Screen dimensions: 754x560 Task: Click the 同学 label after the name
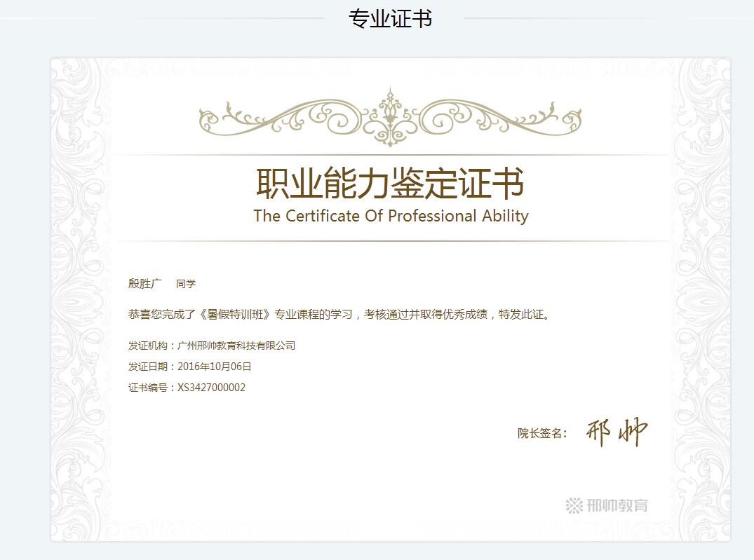(186, 284)
